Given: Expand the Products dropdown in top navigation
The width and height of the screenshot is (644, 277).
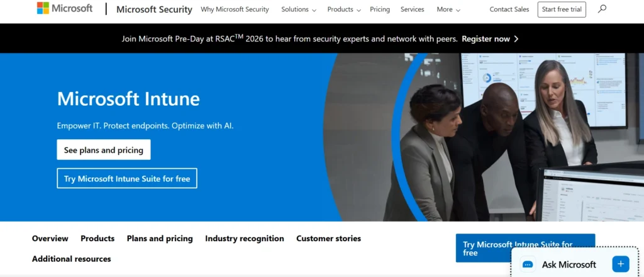Looking at the screenshot, I should pos(344,9).
